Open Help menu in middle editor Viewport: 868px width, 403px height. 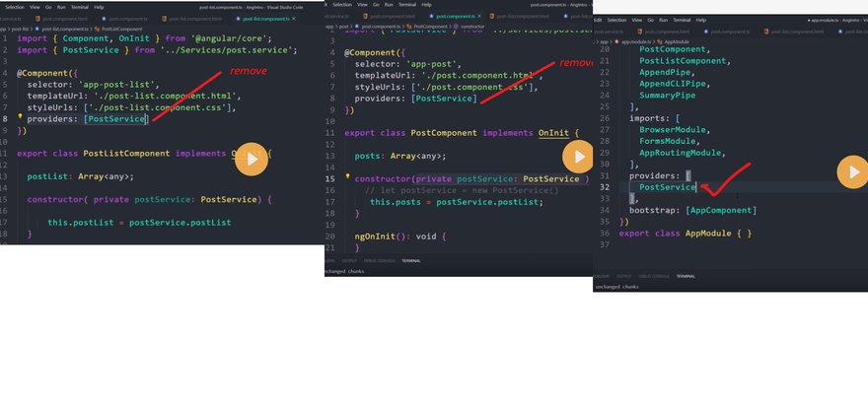pyautogui.click(x=427, y=5)
